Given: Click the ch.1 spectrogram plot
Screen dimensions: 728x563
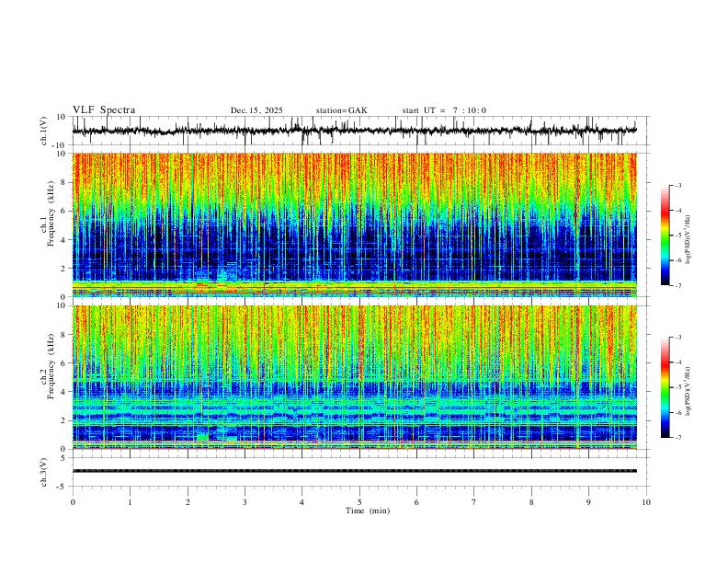Looking at the screenshot, I should pyautogui.click(x=355, y=224).
